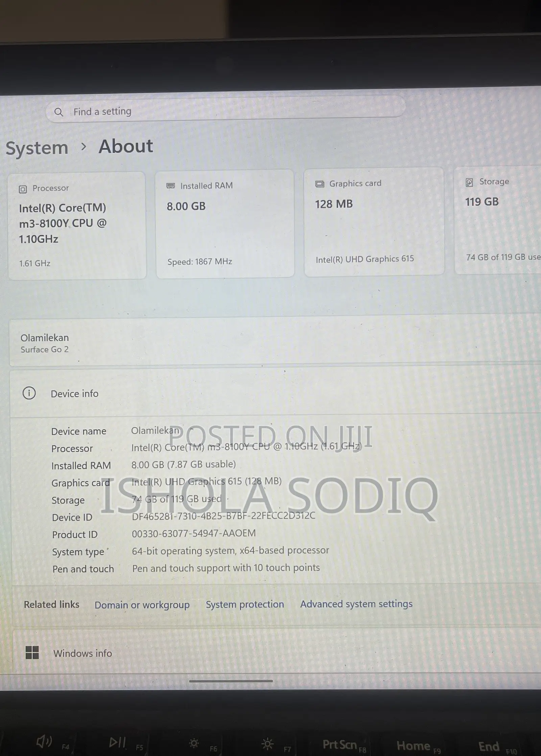Go back to System in the breadcrumb
Viewport: 541px width, 756px height.
[37, 148]
